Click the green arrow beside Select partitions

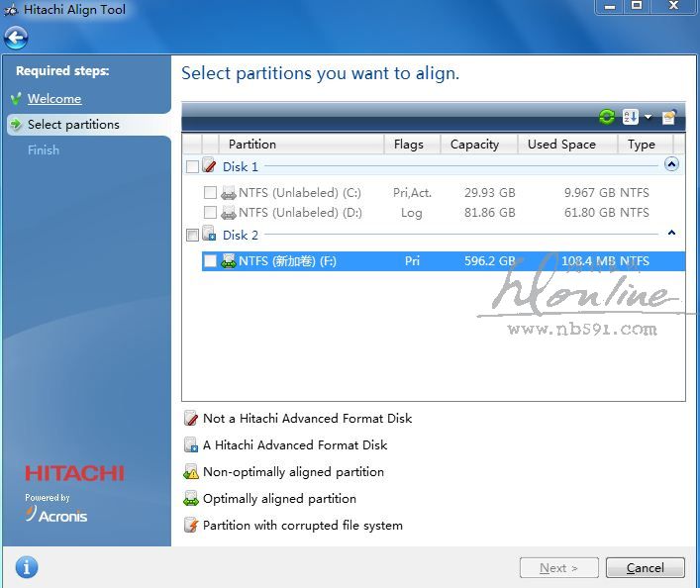click(x=16, y=124)
